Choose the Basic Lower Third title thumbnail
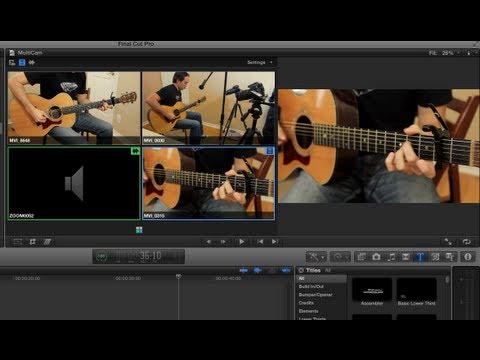 (x=416, y=289)
